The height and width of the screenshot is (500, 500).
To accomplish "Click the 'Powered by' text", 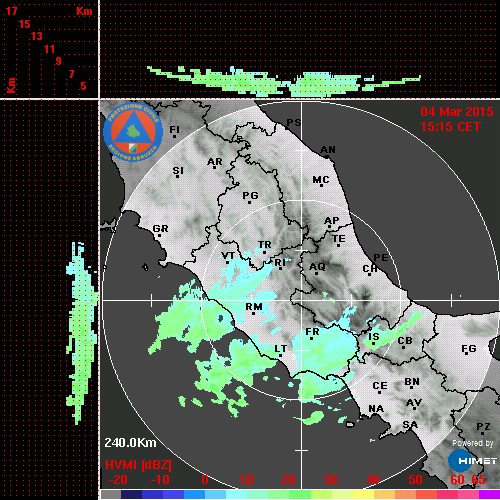I will click(x=473, y=443).
